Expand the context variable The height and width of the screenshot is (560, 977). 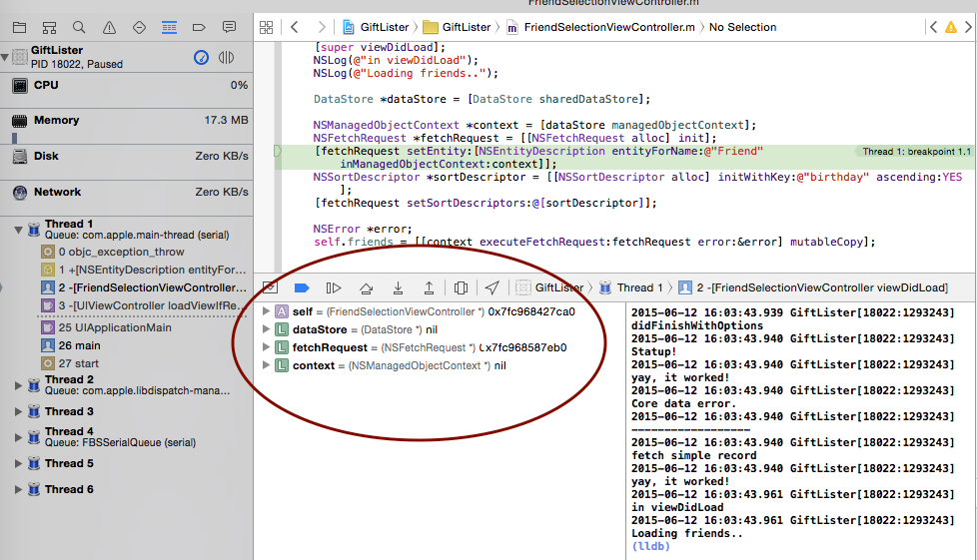[266, 365]
